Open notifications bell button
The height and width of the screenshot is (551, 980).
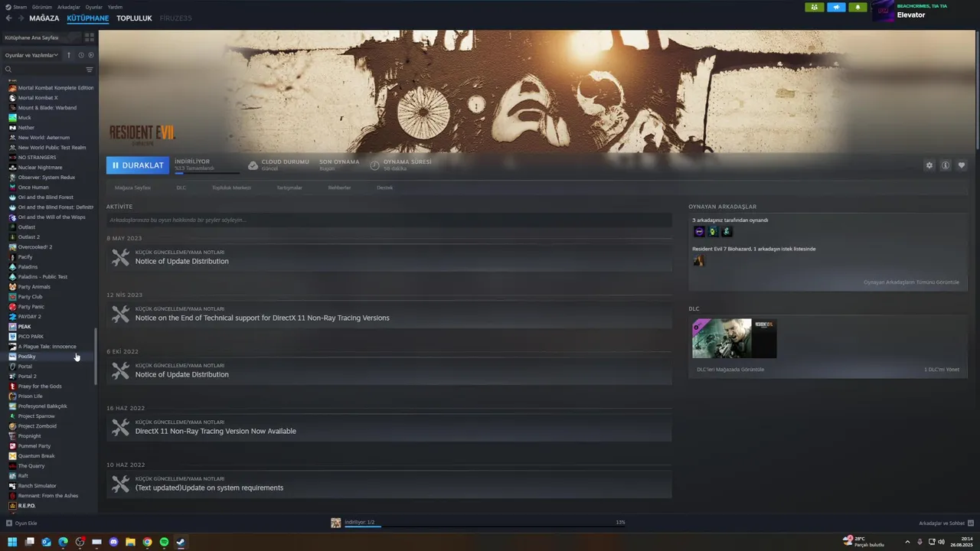click(857, 7)
